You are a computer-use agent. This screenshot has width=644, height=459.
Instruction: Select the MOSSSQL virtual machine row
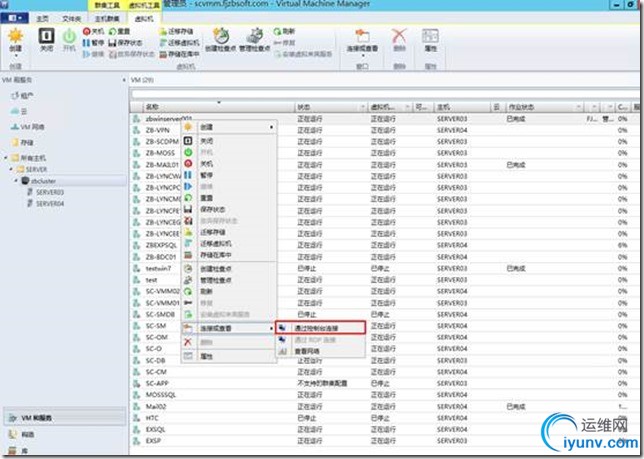tap(384, 395)
